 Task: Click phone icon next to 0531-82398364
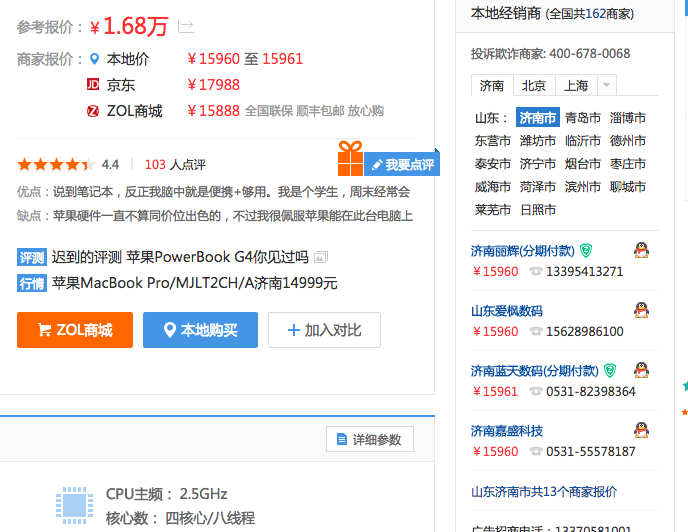tap(536, 391)
